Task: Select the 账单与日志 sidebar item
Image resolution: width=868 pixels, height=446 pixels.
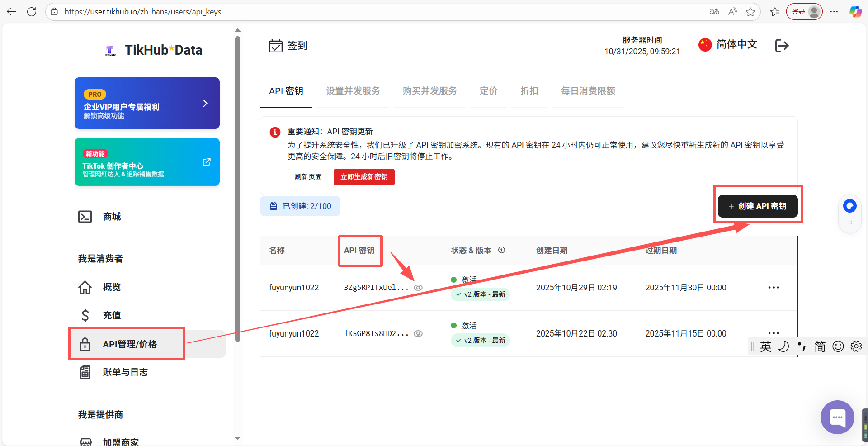Action: (125, 372)
